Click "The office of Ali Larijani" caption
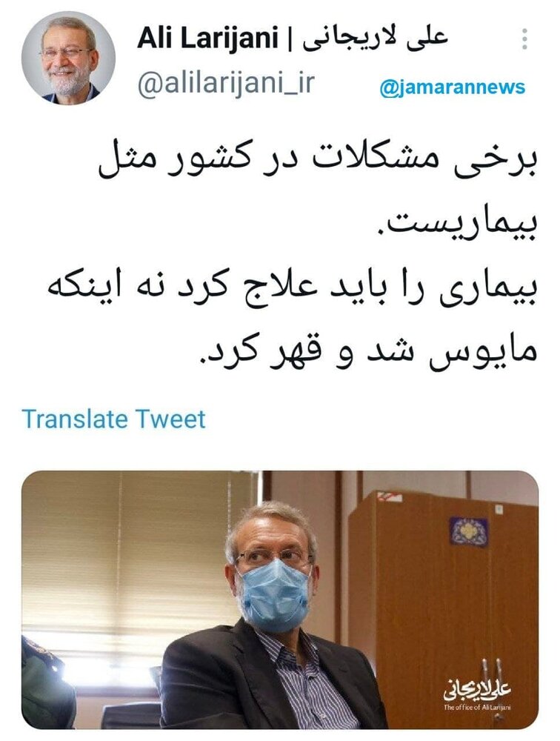Image resolution: width=560 pixels, height=741 pixels. pyautogui.click(x=477, y=708)
